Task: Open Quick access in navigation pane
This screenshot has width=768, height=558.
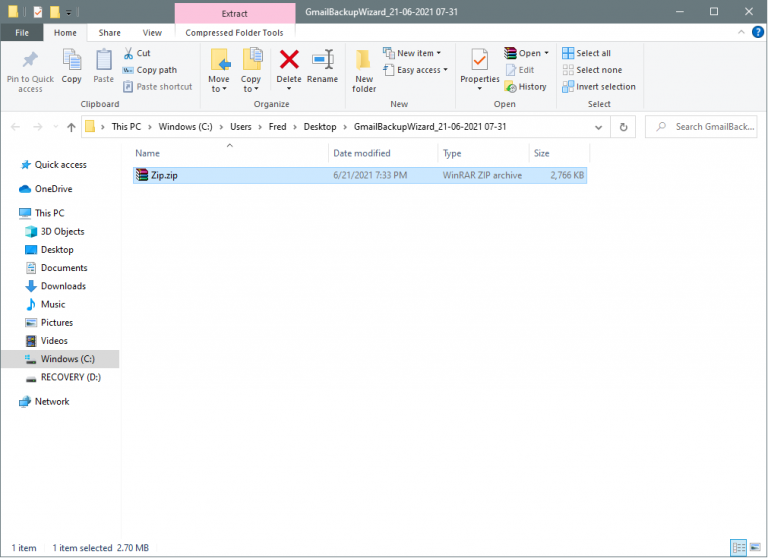Action: pyautogui.click(x=54, y=165)
